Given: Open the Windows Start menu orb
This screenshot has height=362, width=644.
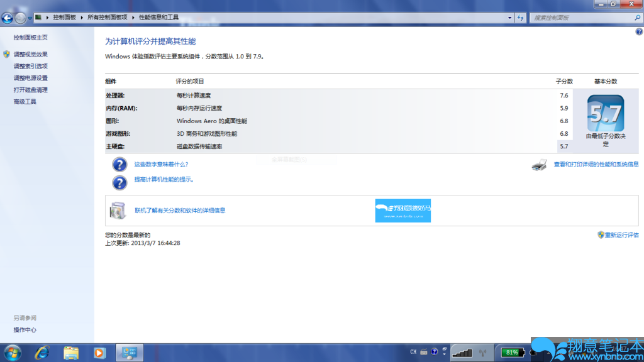Looking at the screenshot, I should [12, 353].
